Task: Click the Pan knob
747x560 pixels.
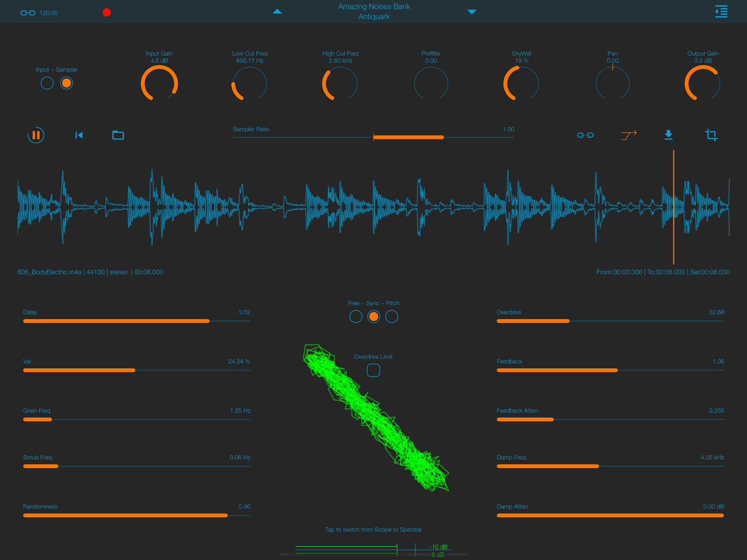Action: click(x=612, y=83)
